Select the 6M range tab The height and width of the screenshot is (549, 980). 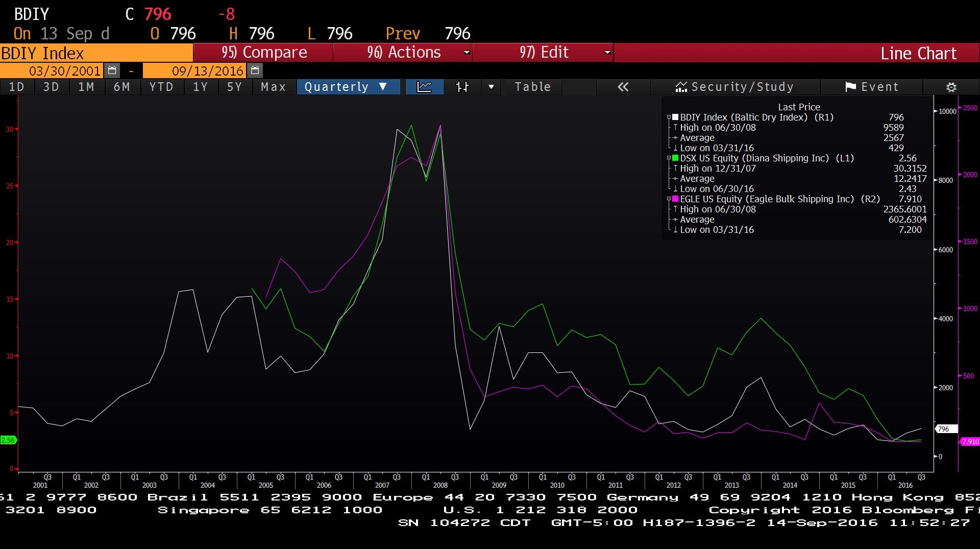coord(122,87)
